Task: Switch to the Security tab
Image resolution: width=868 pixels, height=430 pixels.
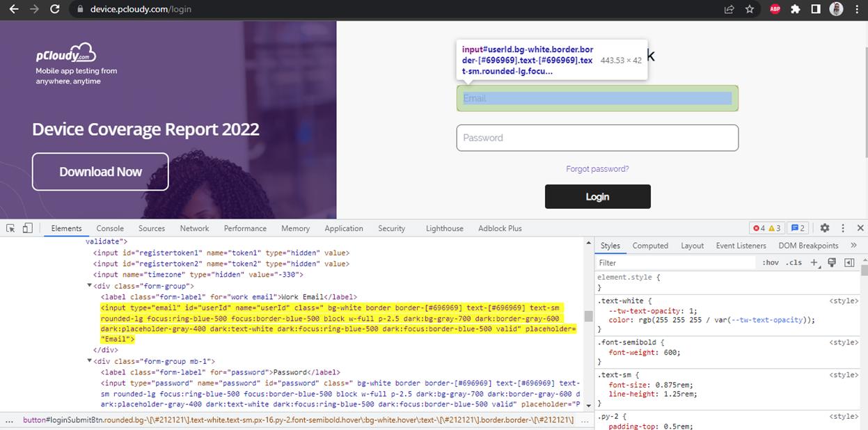Action: point(392,228)
